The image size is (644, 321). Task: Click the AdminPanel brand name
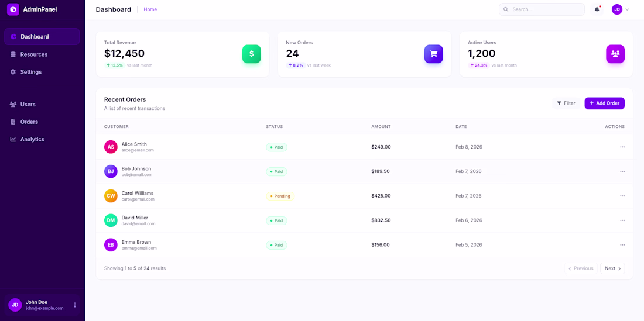tap(40, 9)
